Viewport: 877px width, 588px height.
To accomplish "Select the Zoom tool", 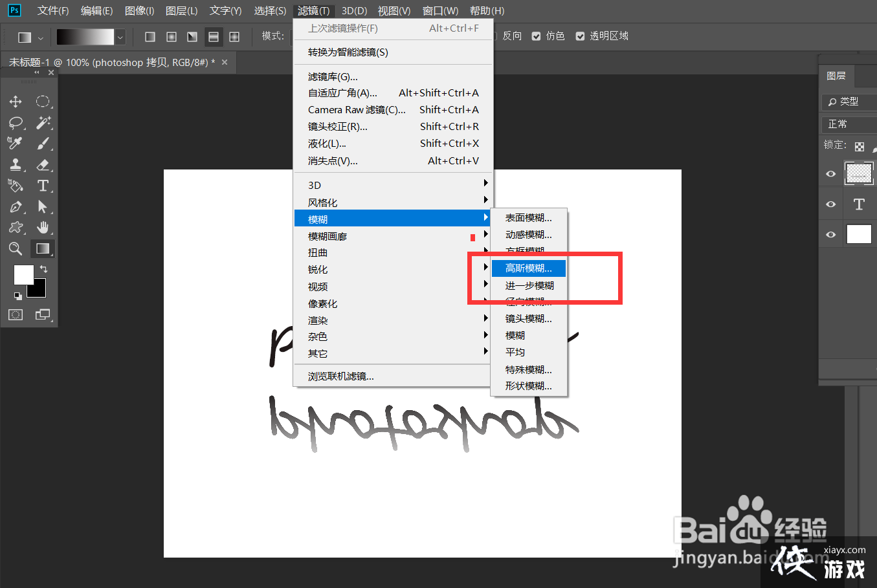I will (15, 249).
